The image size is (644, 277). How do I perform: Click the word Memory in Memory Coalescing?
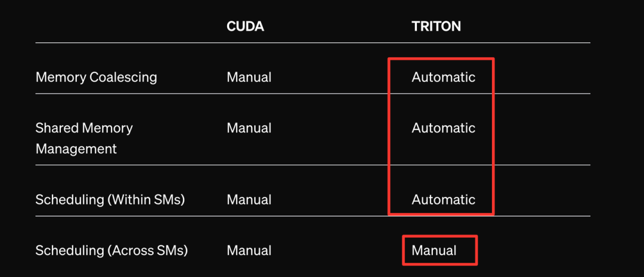click(x=61, y=77)
